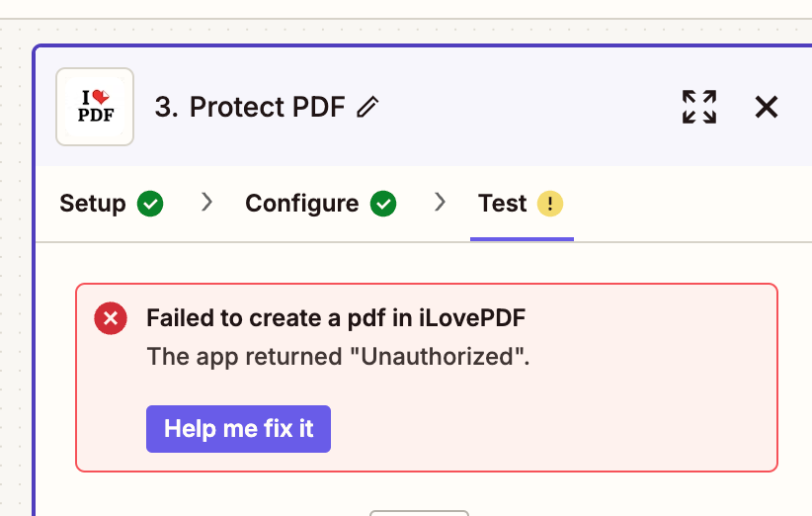Open the Configure tab

click(302, 203)
